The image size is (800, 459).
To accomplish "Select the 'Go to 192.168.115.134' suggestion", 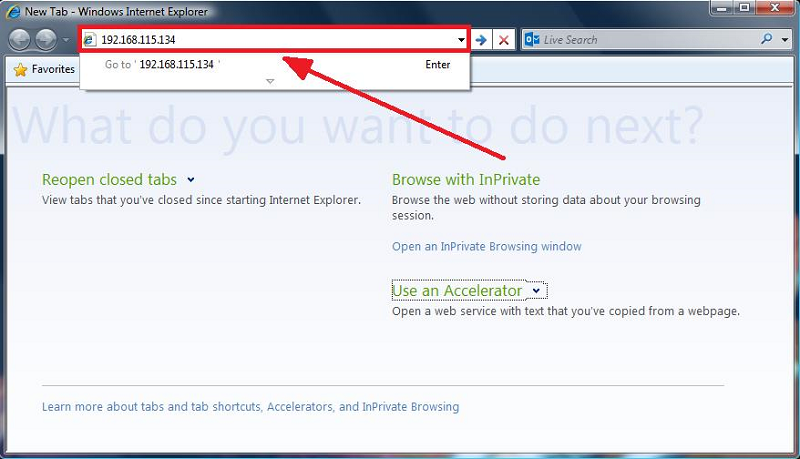I will coord(274,64).
